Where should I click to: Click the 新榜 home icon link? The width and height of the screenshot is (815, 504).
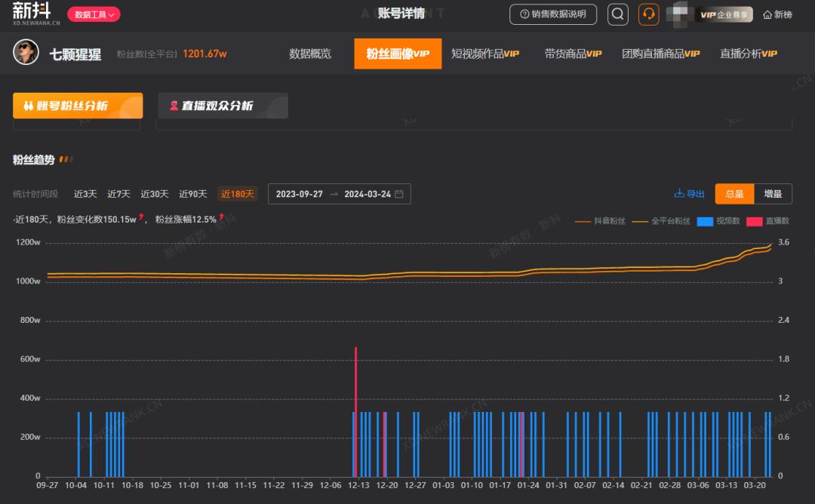pyautogui.click(x=767, y=14)
